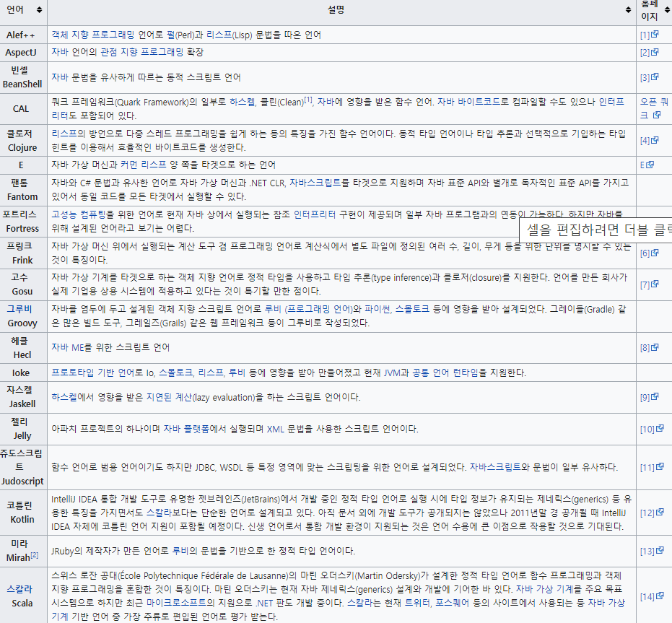Open 오픈 쿼크 homepage link for CAL
Screen dimensions: 672x623
(653, 108)
